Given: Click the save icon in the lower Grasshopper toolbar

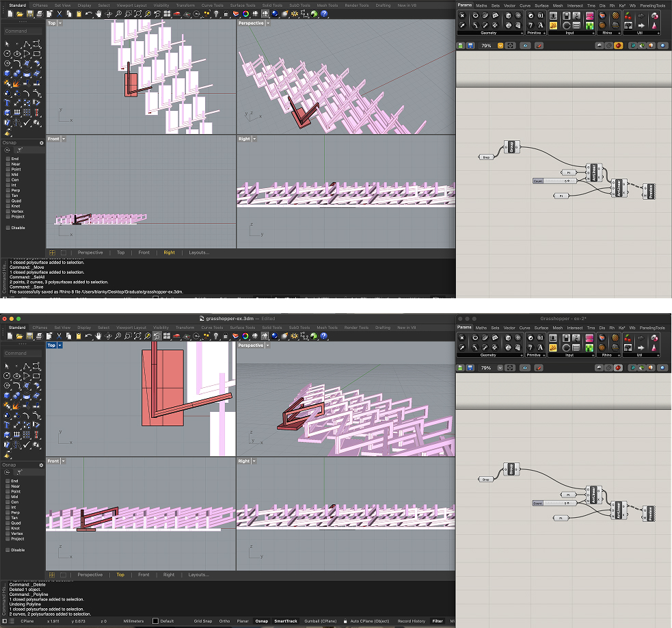Looking at the screenshot, I should [x=471, y=367].
